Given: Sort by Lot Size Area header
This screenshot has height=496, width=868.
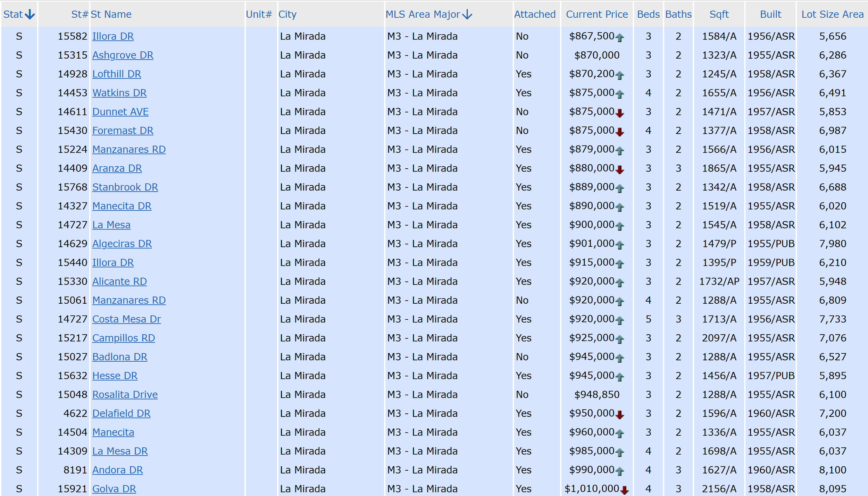Looking at the screenshot, I should point(832,14).
